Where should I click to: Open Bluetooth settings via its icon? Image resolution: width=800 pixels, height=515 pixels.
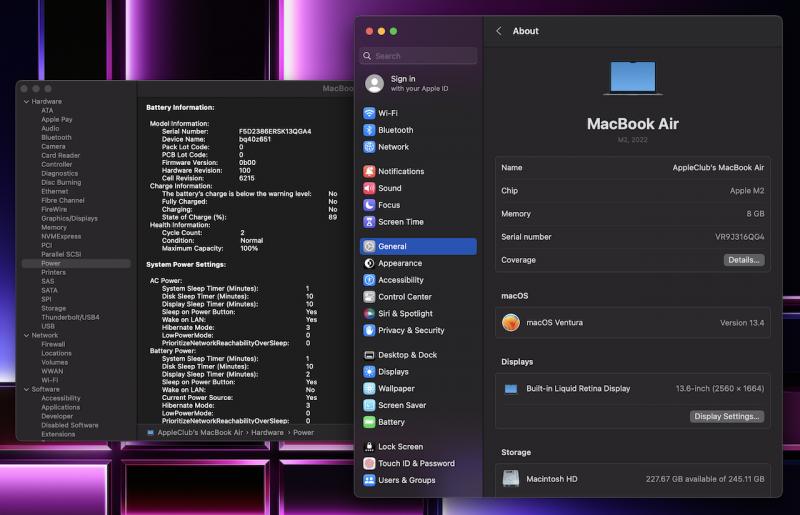(x=369, y=130)
